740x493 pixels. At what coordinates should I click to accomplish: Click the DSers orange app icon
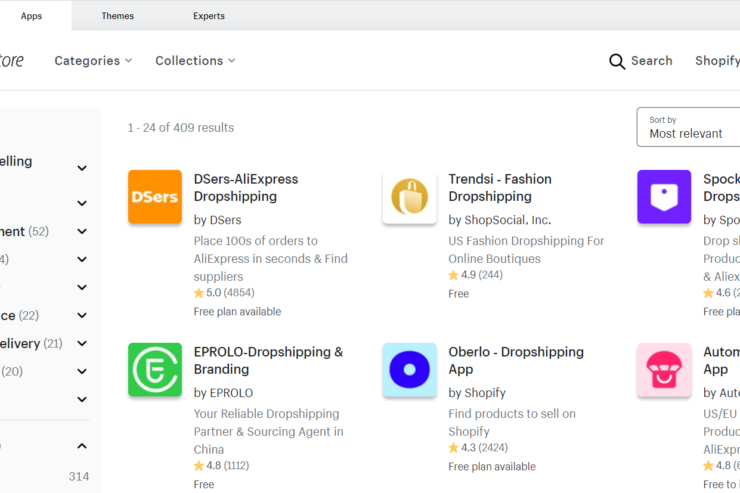pyautogui.click(x=155, y=197)
